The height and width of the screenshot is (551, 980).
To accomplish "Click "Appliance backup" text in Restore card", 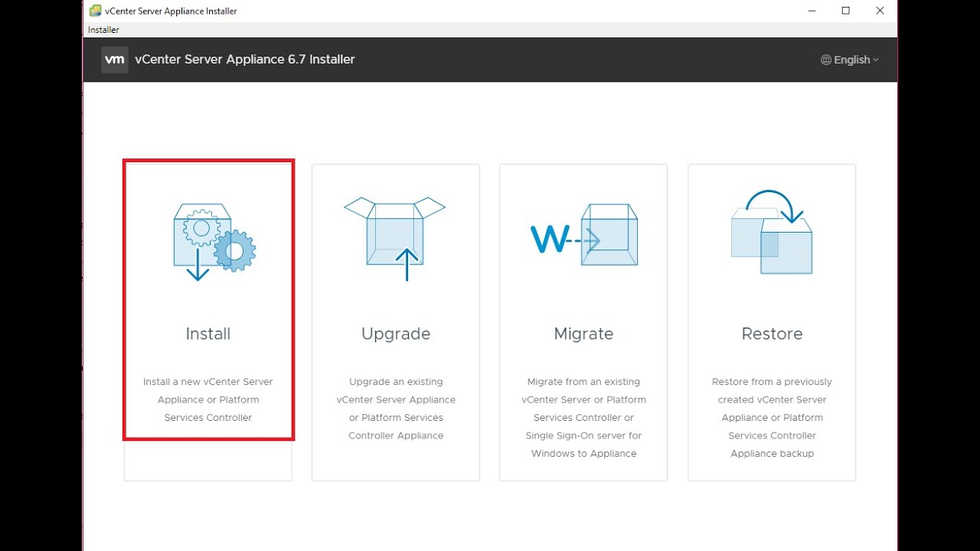I will click(772, 454).
